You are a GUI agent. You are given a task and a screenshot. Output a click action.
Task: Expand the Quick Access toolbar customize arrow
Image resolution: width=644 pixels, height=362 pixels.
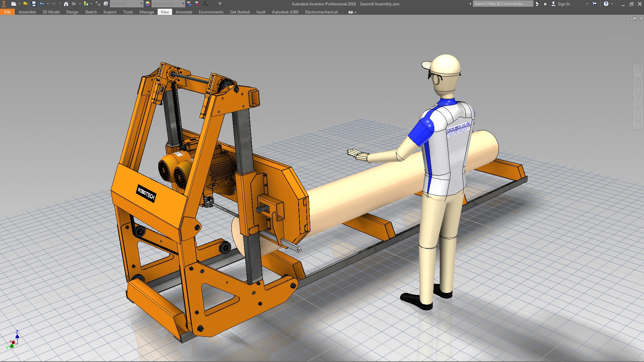(x=220, y=4)
